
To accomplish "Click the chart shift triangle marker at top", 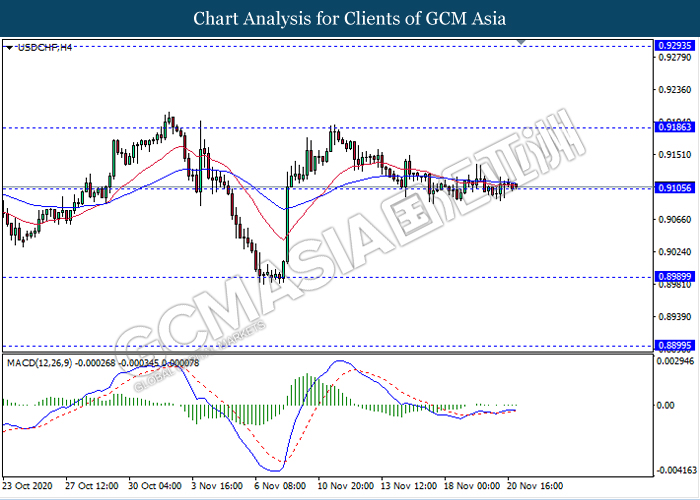I will [x=521, y=42].
